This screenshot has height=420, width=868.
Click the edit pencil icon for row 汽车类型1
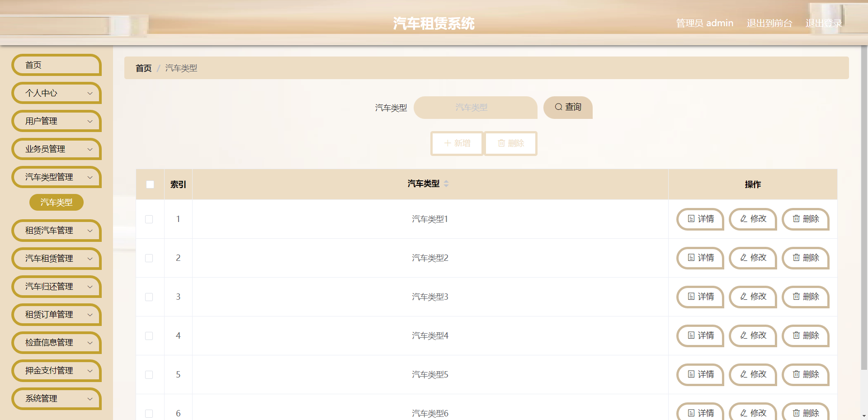tap(744, 219)
